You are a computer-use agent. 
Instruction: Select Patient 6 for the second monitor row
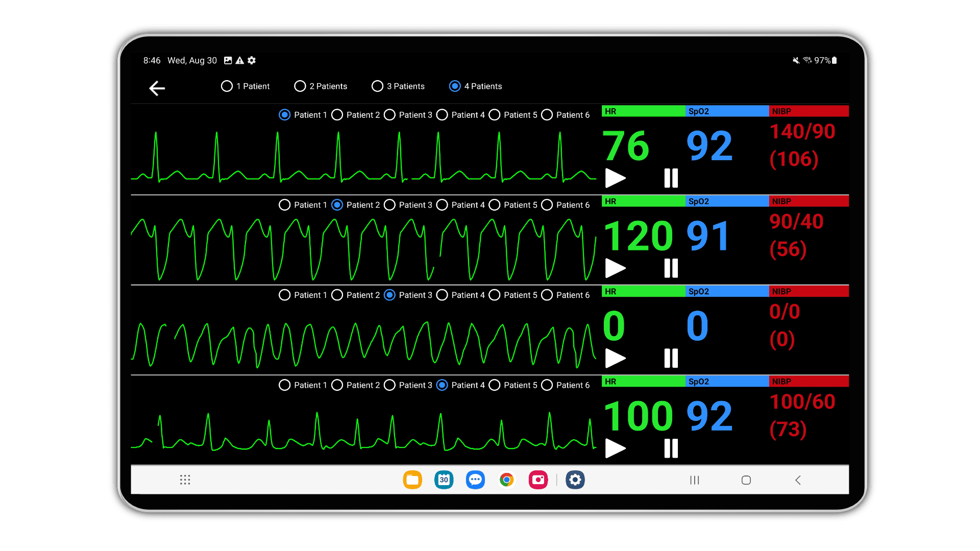[547, 205]
